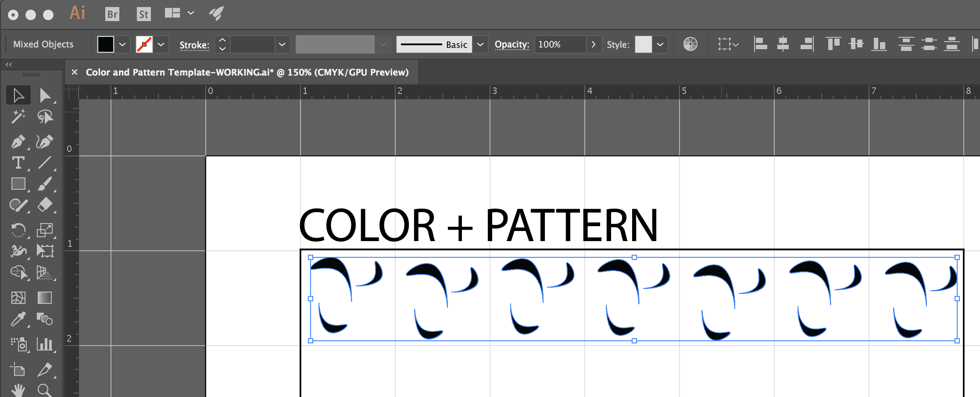Click the Stroke panel link
Image resolution: width=980 pixels, height=397 pixels.
(194, 45)
